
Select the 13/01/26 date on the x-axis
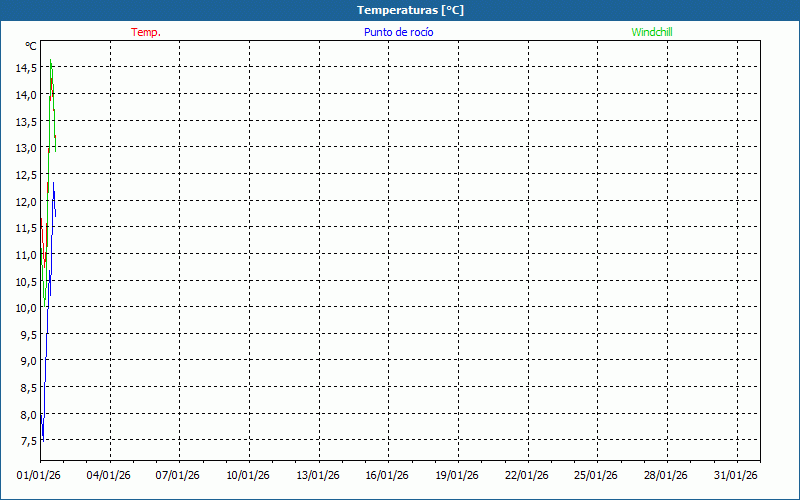(x=318, y=475)
